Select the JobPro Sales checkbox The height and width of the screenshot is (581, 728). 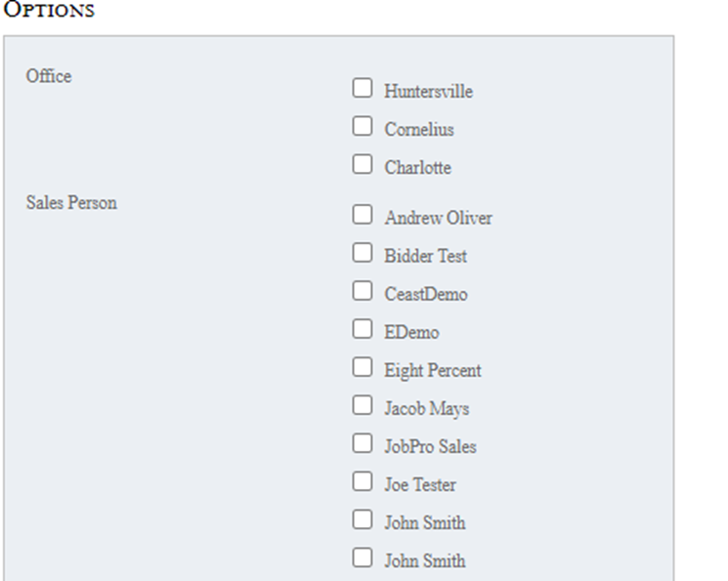pyautogui.click(x=363, y=443)
